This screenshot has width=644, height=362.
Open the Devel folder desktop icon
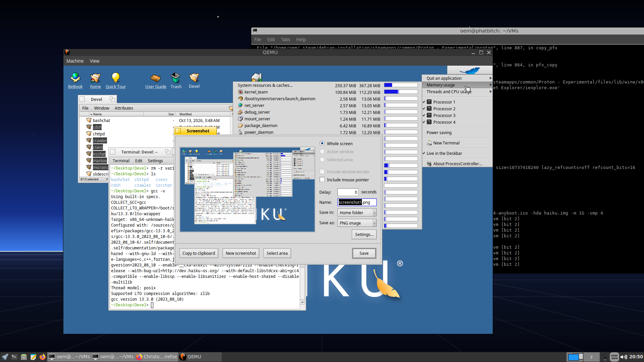pyautogui.click(x=194, y=78)
